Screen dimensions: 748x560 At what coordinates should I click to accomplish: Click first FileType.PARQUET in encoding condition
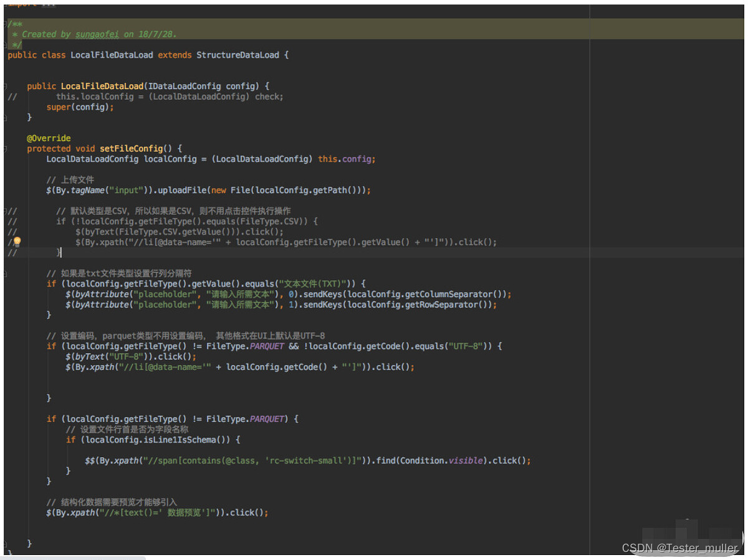click(245, 346)
